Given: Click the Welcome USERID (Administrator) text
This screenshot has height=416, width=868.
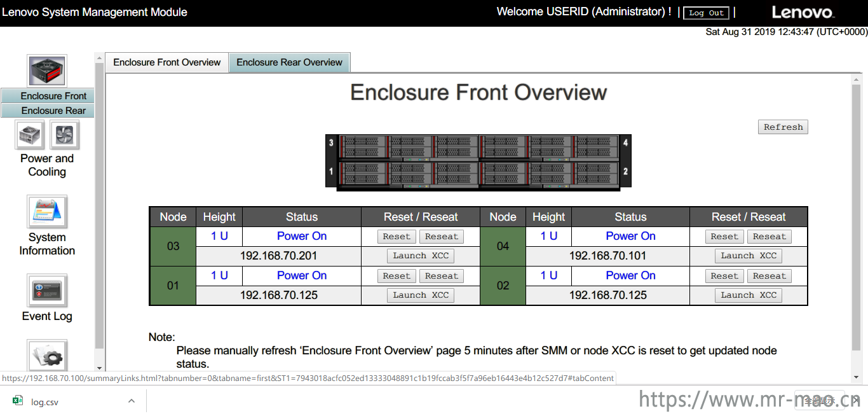Looking at the screenshot, I should pyautogui.click(x=584, y=11).
